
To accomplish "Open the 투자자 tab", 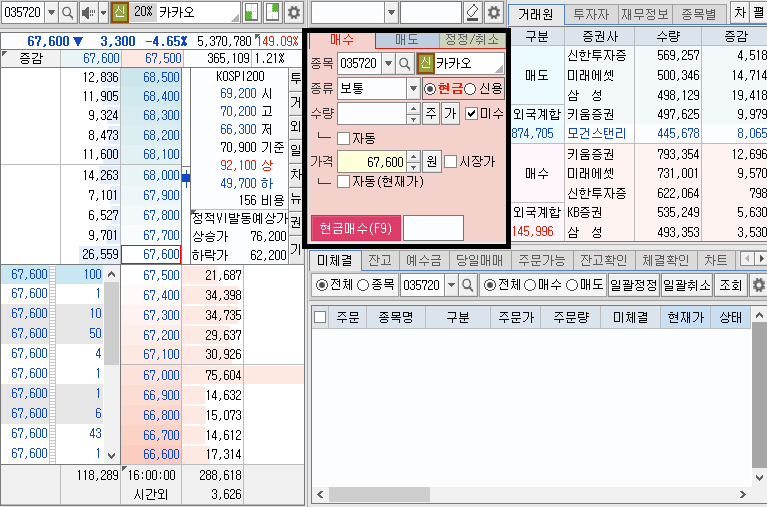I will 591,14.
